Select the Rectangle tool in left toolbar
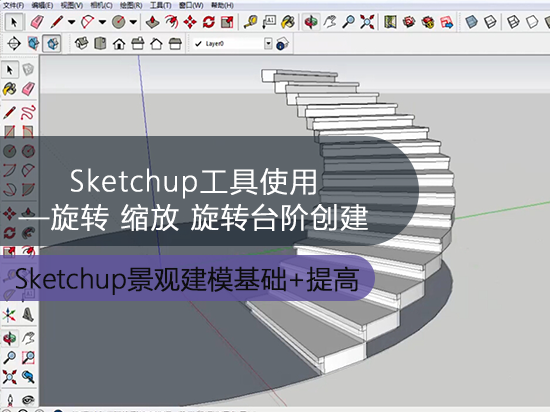The height and width of the screenshot is (412, 550). (x=9, y=131)
